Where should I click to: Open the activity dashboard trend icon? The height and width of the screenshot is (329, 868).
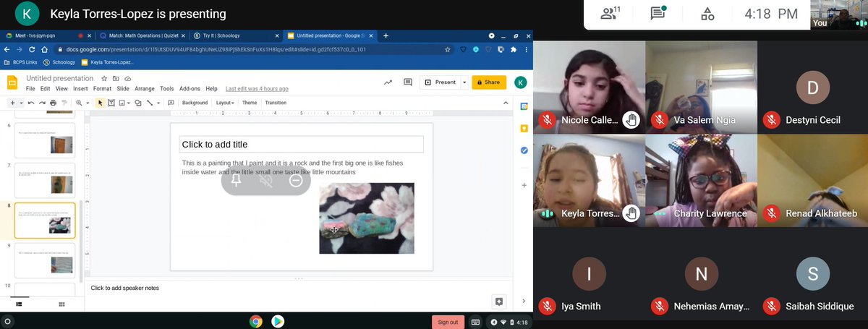tap(388, 82)
